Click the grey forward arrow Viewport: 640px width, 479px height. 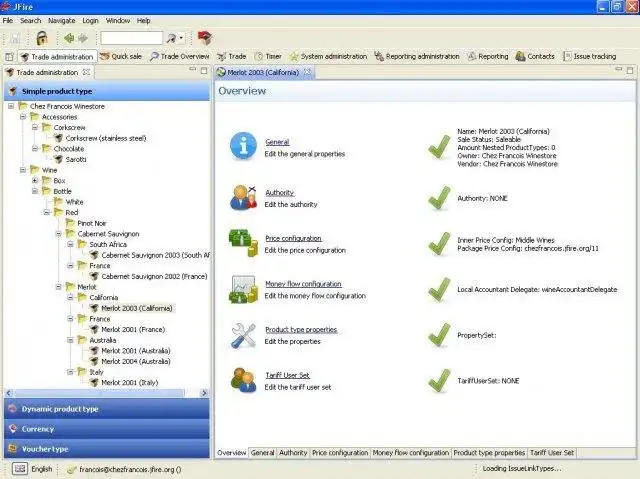pyautogui.click(x=83, y=38)
